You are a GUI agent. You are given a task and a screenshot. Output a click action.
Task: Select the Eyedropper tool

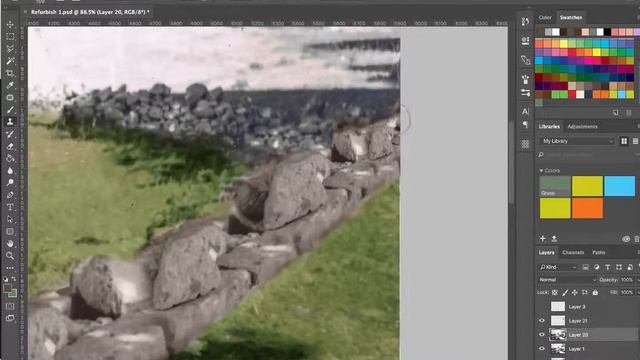point(10,85)
